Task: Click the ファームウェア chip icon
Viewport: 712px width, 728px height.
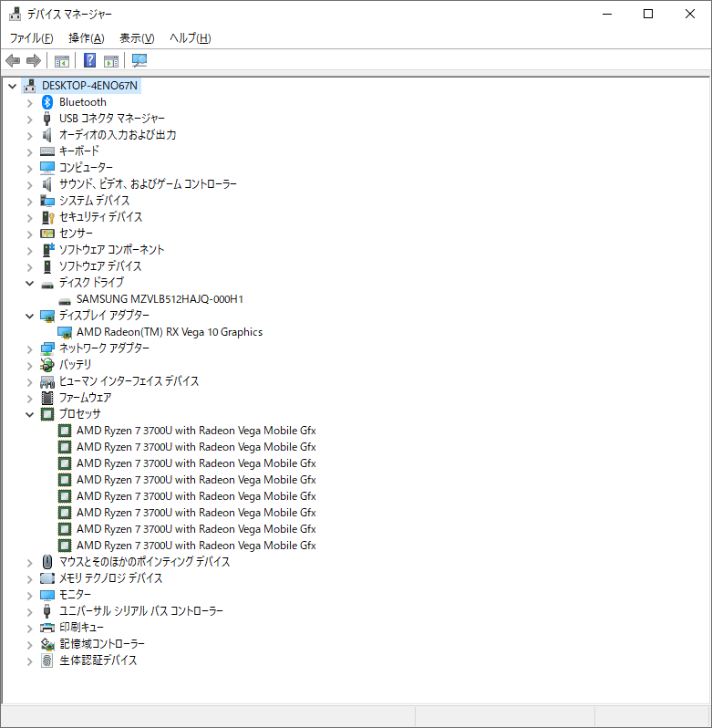Action: pos(46,398)
